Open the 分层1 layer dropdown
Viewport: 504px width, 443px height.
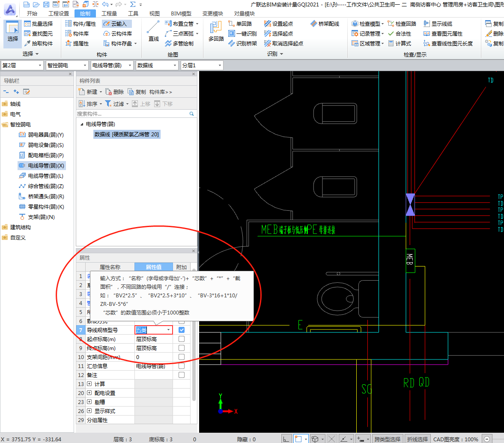(x=202, y=65)
